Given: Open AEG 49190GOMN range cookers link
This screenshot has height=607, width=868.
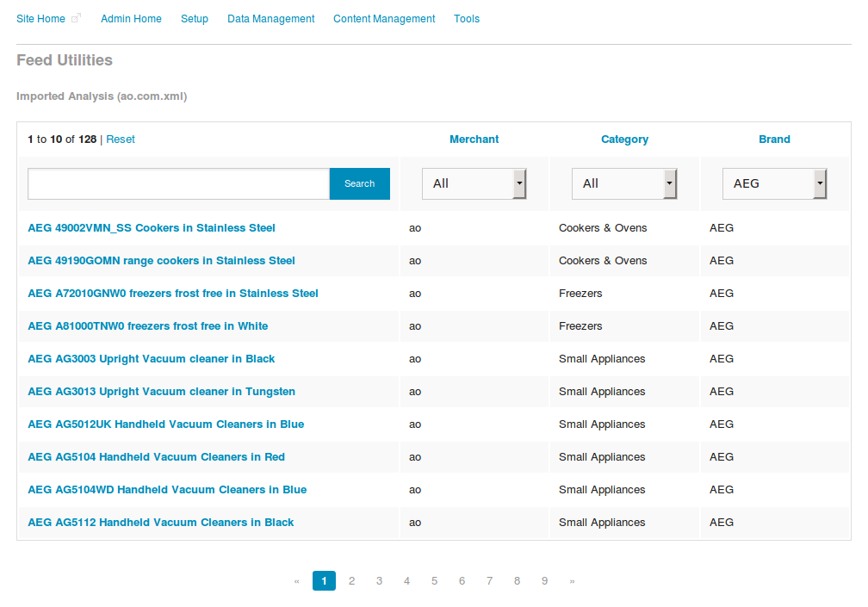Looking at the screenshot, I should point(161,261).
